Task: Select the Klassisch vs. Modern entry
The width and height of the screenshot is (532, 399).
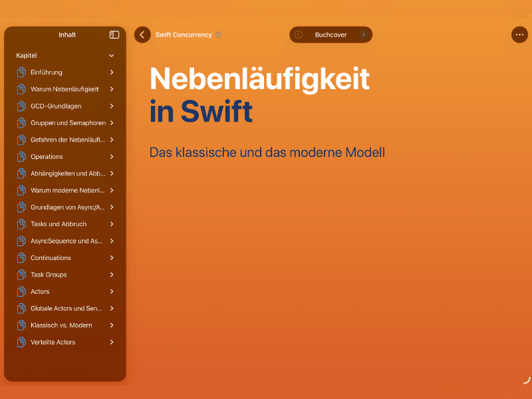Action: tap(65, 325)
